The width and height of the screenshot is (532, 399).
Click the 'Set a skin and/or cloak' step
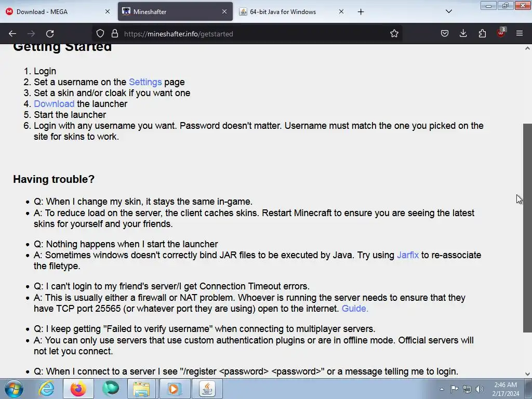pyautogui.click(x=112, y=93)
